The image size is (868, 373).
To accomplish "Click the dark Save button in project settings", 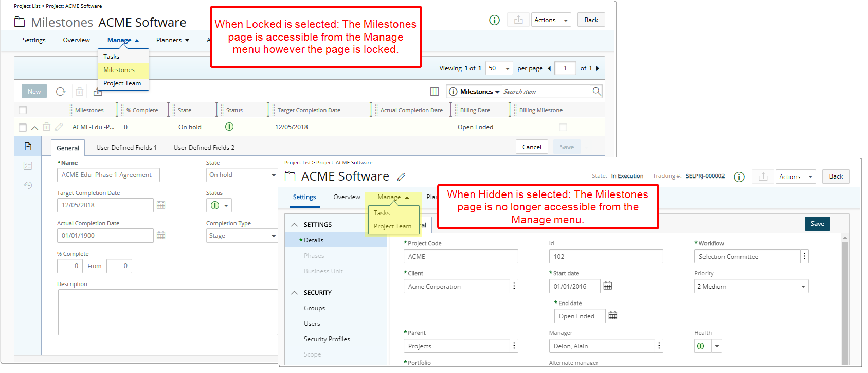I will tap(817, 224).
